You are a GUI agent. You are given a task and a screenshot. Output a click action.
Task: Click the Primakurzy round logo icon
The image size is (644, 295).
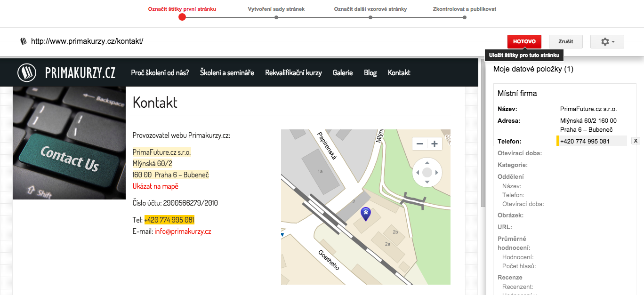27,72
